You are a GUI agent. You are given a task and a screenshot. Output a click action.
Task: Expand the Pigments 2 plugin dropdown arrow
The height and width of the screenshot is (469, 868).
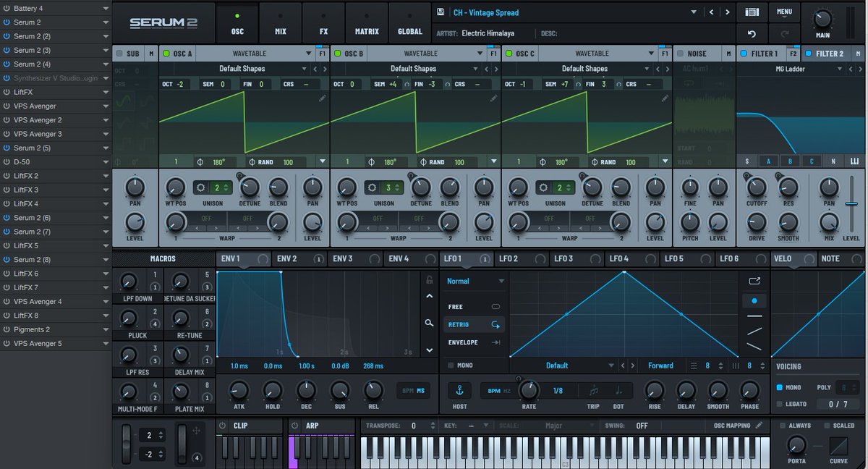(106, 329)
